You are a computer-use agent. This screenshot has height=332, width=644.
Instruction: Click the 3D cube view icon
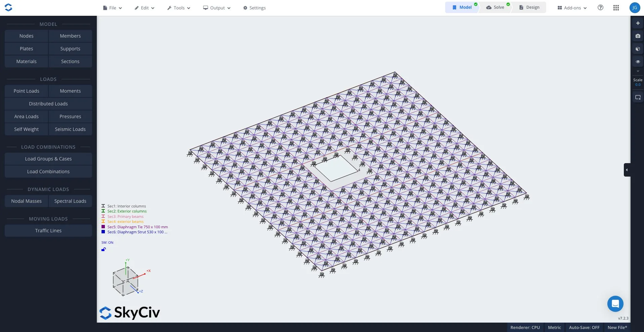pos(638,49)
